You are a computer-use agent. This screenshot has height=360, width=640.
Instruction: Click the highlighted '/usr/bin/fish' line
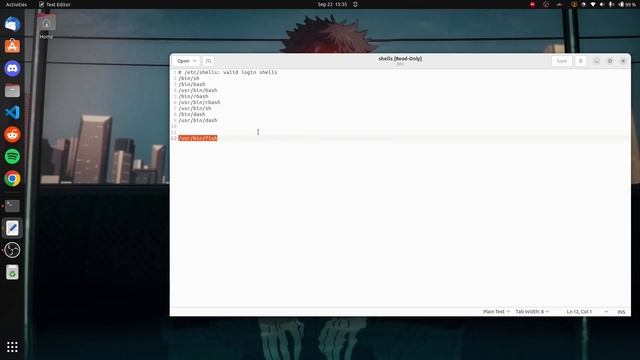[198, 138]
